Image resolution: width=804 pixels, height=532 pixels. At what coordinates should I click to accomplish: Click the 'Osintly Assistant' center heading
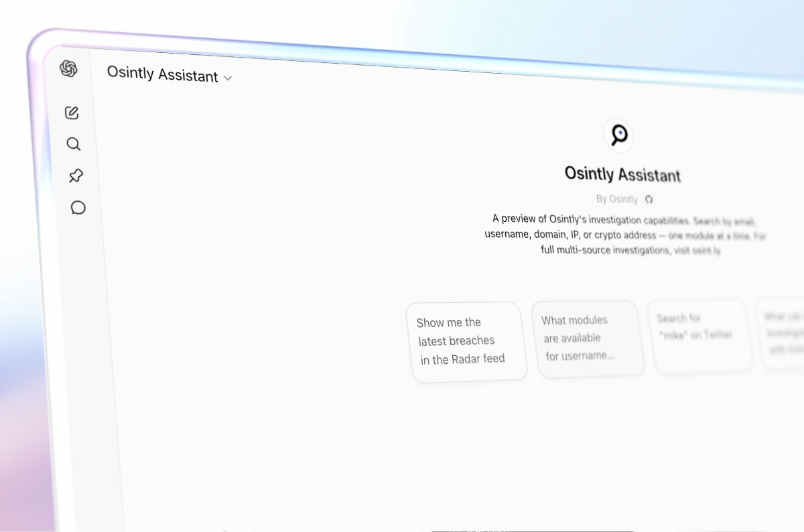(x=622, y=175)
